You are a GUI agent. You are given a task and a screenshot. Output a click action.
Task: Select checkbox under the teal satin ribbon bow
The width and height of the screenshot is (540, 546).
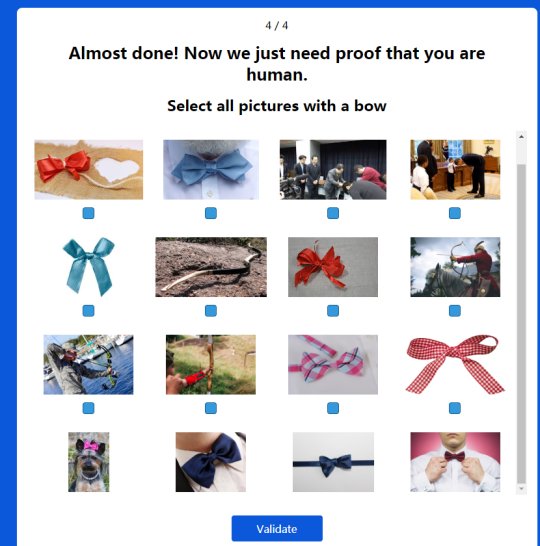click(x=88, y=311)
